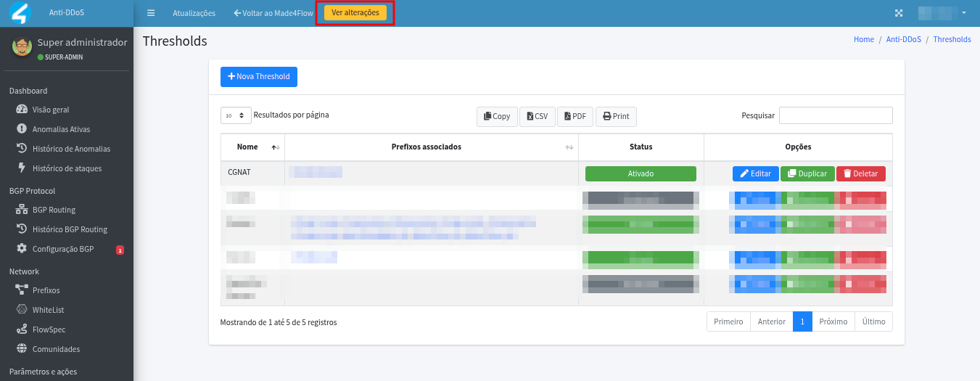The image size is (980, 381).
Task: Go to BGP Routing in sidebar
Action: tap(54, 210)
